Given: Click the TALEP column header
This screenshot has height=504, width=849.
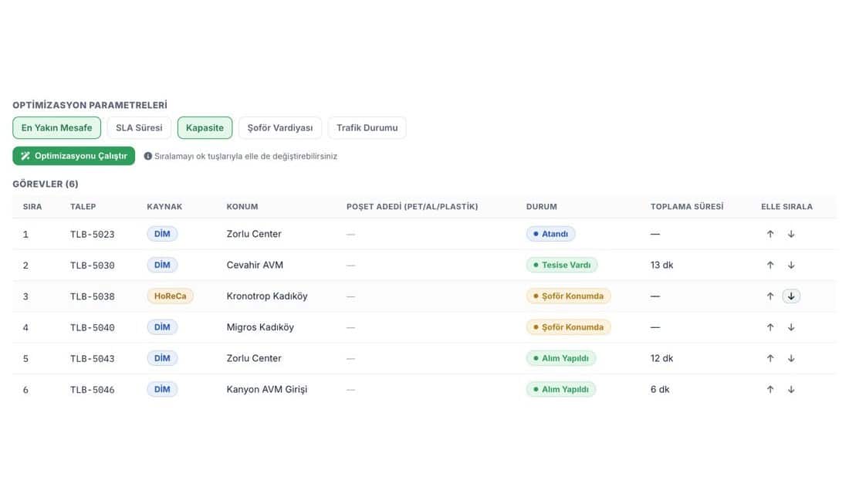Looking at the screenshot, I should click(83, 206).
